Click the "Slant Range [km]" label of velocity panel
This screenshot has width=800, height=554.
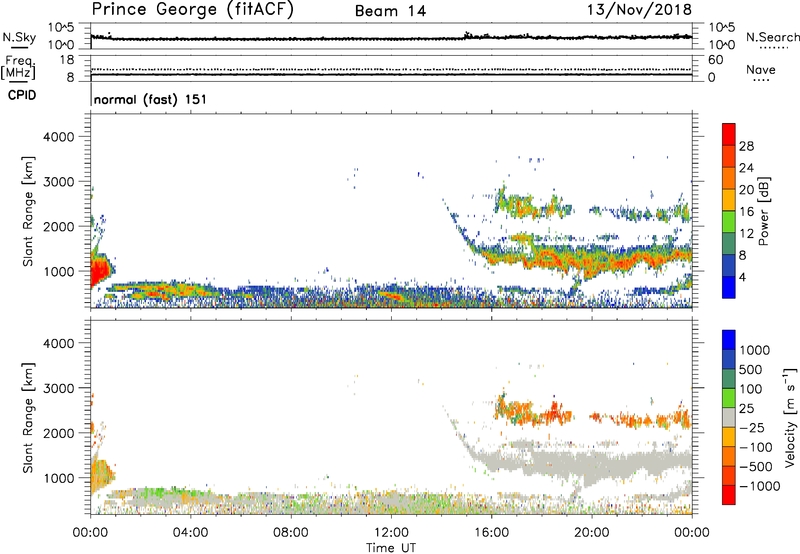[x=28, y=418]
